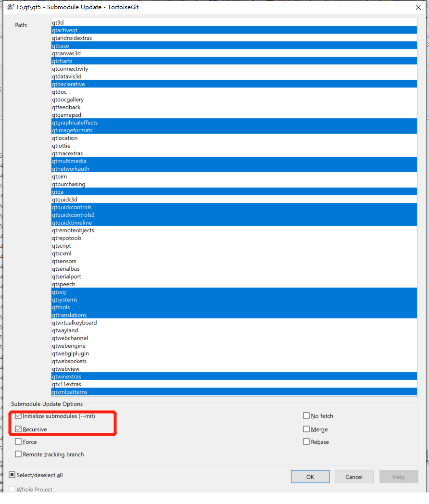Image resolution: width=429 pixels, height=504 pixels.
Task: Select qtgamepad submodule
Action: pyautogui.click(x=234, y=115)
